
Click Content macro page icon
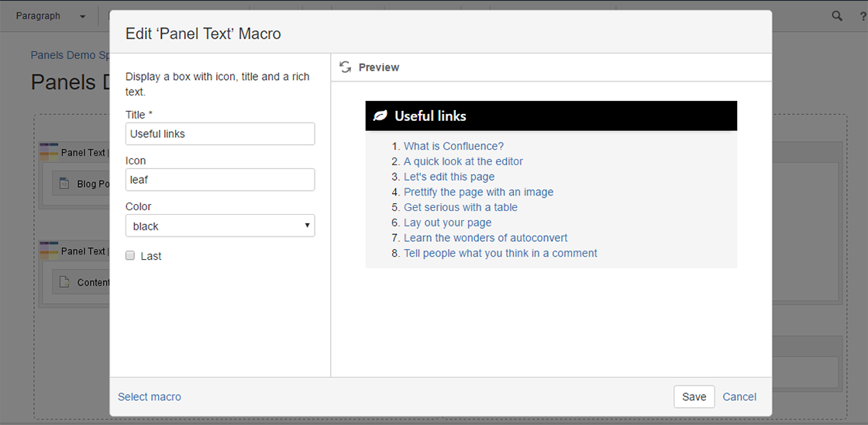tap(64, 282)
